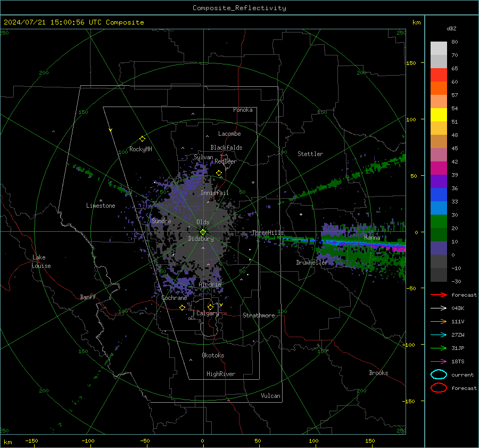
Task: Click the Lacombe city label
Action: click(229, 134)
